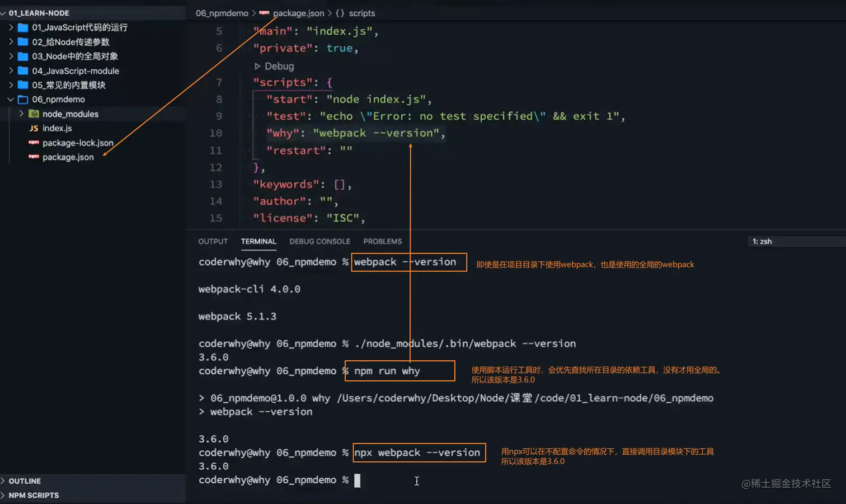
Task: Open the index.js file
Action: point(57,128)
